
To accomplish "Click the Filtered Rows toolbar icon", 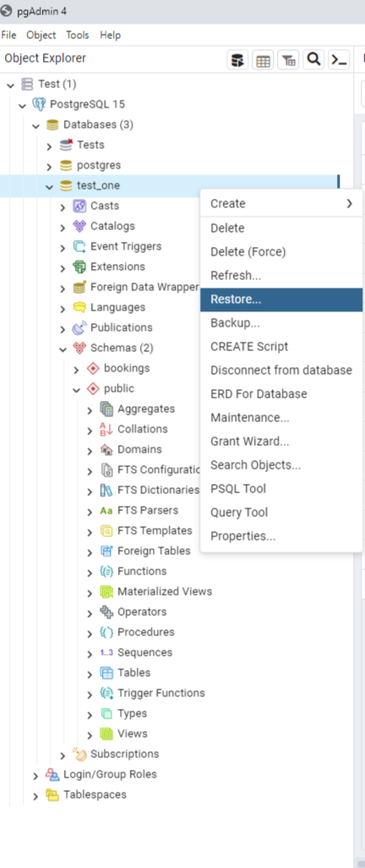I will [288, 60].
